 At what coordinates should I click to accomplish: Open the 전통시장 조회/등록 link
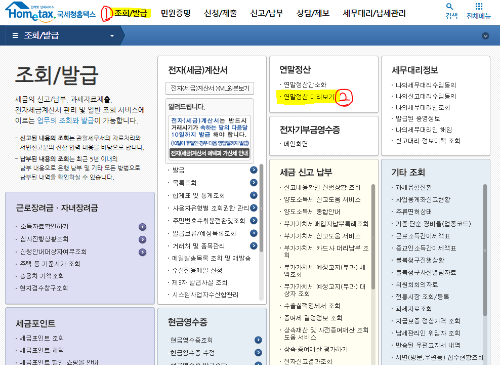click(x=422, y=296)
